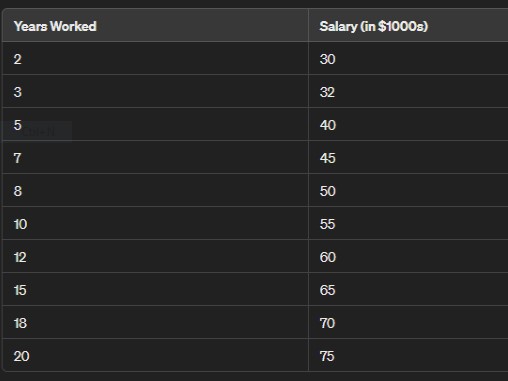The height and width of the screenshot is (381, 508).
Task: Select the cell with 8 years worked
Action: 155,190
